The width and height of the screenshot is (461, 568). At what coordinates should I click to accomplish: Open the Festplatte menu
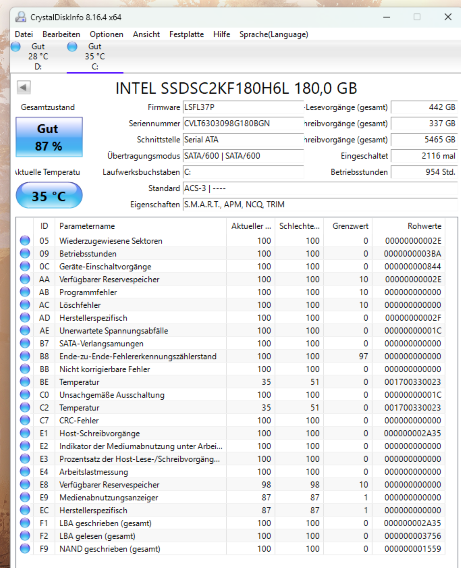[x=187, y=34]
